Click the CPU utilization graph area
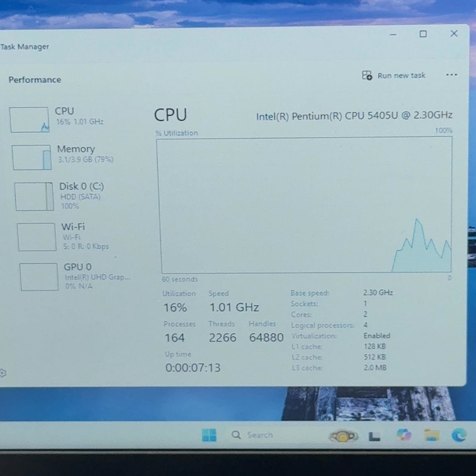Viewport: 476px width, 476px height. point(305,205)
